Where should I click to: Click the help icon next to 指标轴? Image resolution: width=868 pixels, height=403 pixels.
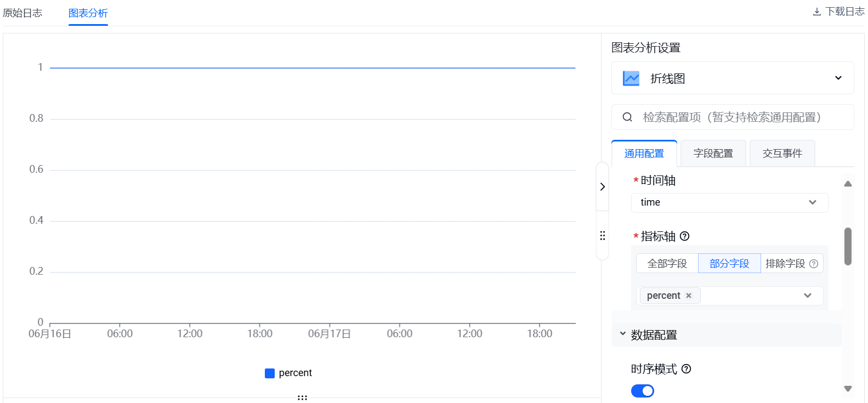[x=684, y=236]
